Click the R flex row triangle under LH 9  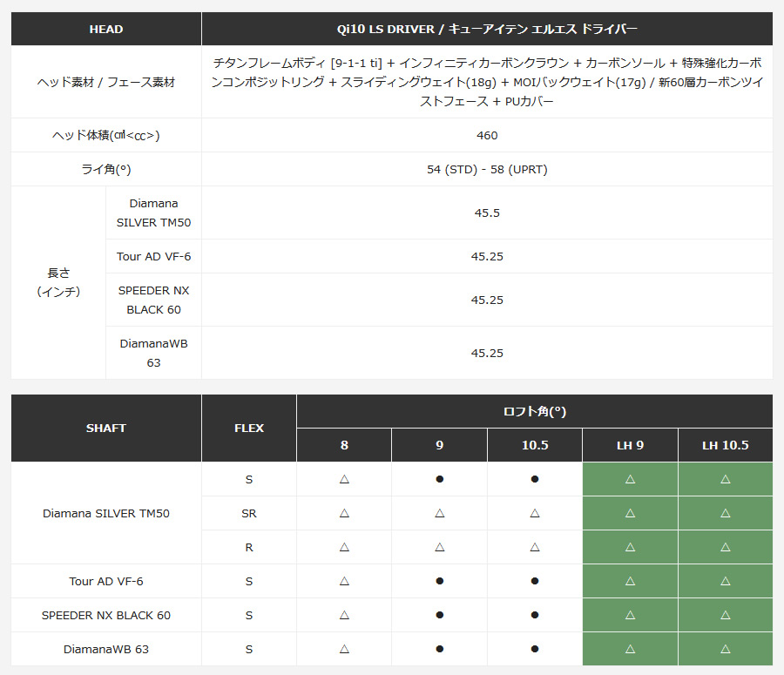point(630,548)
